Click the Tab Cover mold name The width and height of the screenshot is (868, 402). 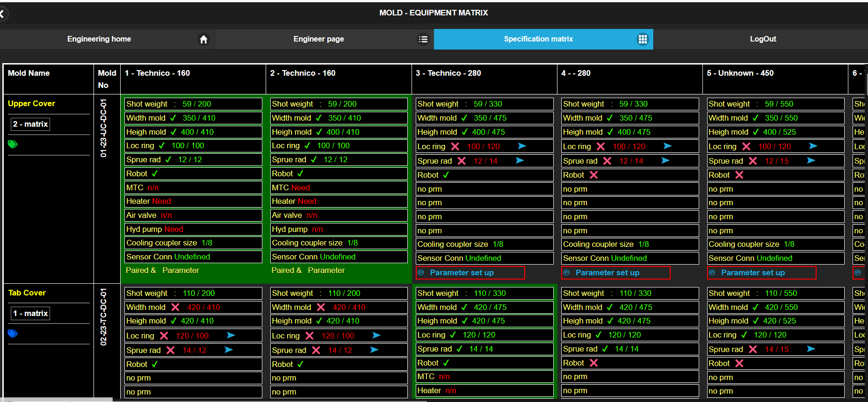[27, 293]
